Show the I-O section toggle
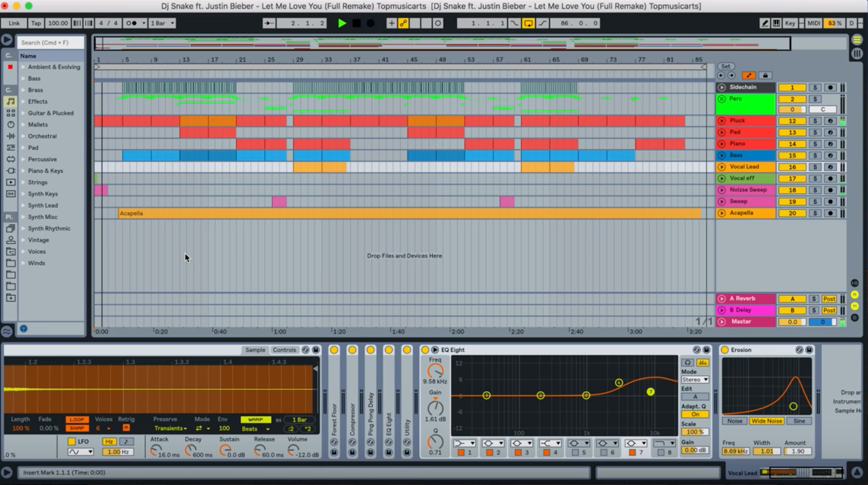Screen dimensions: 868x485 pyautogui.click(x=854, y=283)
